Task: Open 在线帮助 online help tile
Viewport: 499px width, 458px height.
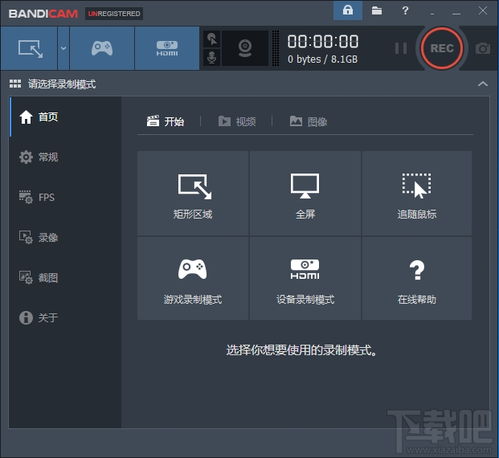Action: tap(417, 279)
